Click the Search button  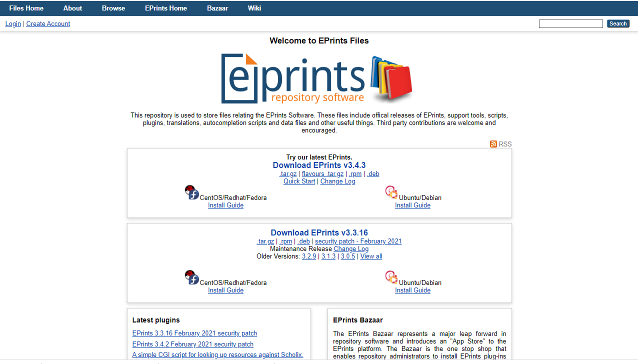click(x=618, y=23)
